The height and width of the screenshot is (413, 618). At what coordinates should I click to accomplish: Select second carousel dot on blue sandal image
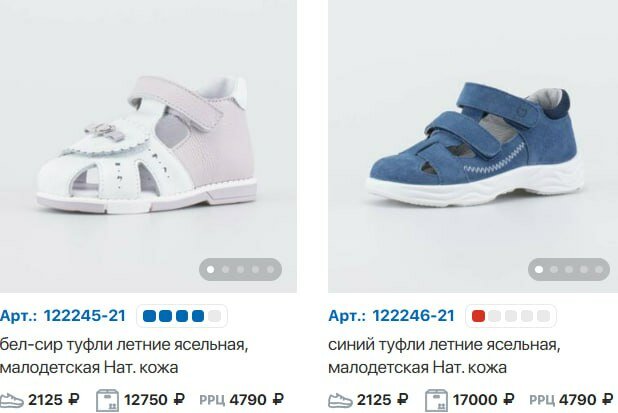pos(554,270)
